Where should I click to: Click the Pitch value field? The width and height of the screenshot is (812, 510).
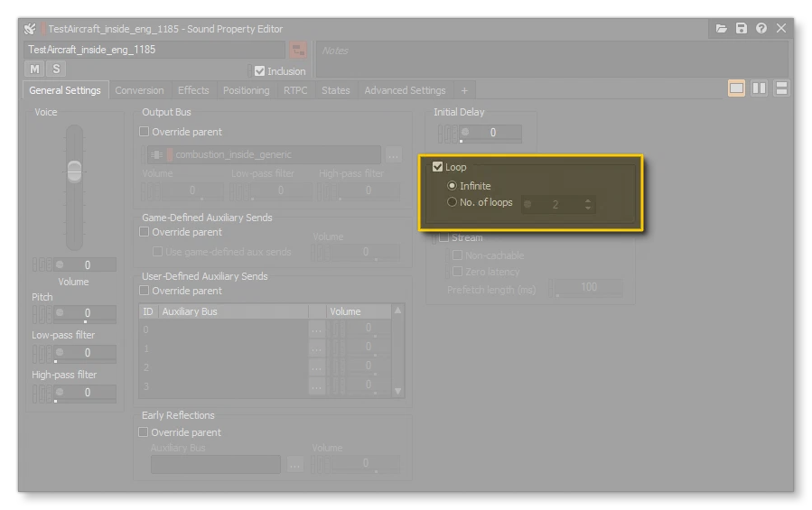85,313
